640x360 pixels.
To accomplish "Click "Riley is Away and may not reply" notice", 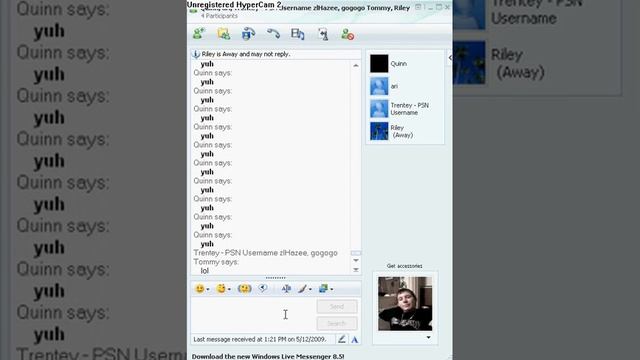I will [x=246, y=54].
